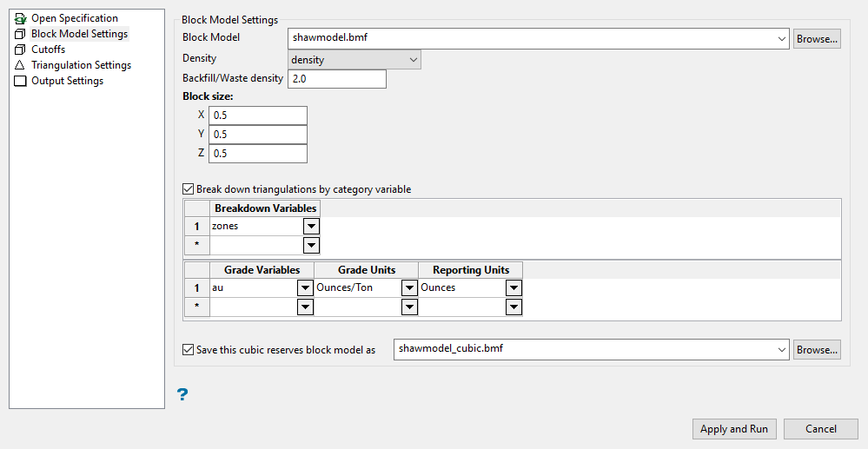This screenshot has width=868, height=449.
Task: Click the Cutoffs icon in sidebar
Action: [x=21, y=50]
